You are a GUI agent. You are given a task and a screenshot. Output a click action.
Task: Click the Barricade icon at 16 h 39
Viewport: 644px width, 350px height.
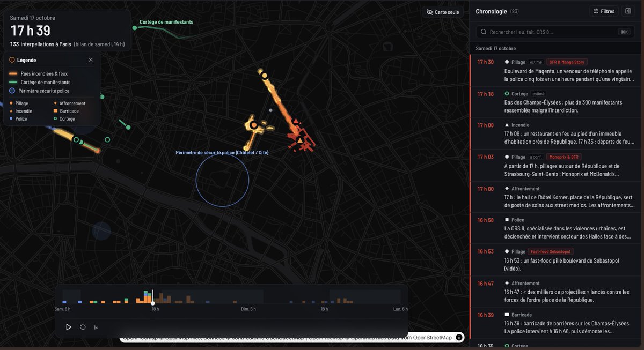click(507, 315)
